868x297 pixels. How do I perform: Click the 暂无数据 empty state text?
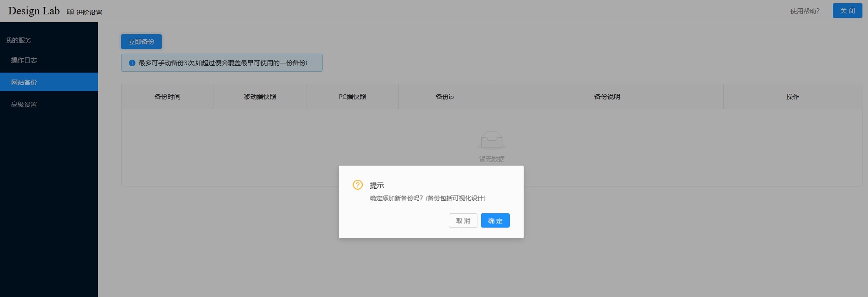click(x=492, y=159)
